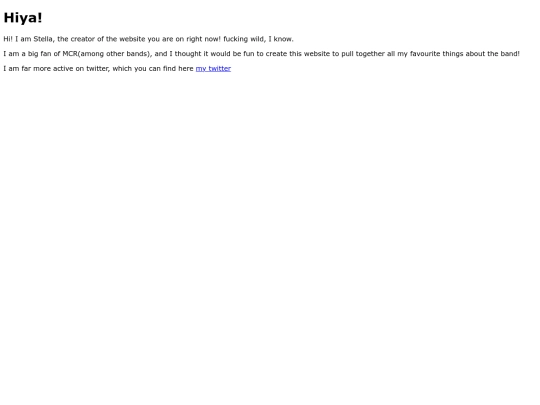Click the word 'thought' in the second paragraph
Screen dimensions: 540x405
click(x=188, y=54)
